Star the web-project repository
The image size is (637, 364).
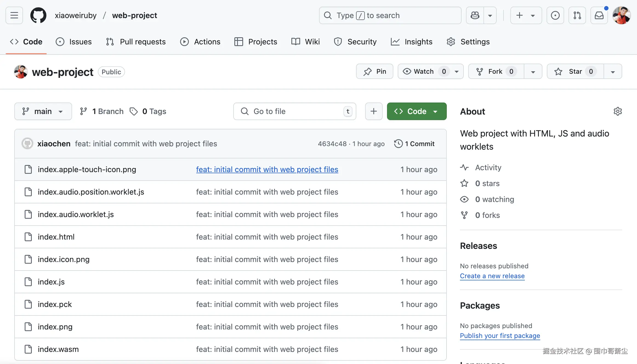(575, 72)
